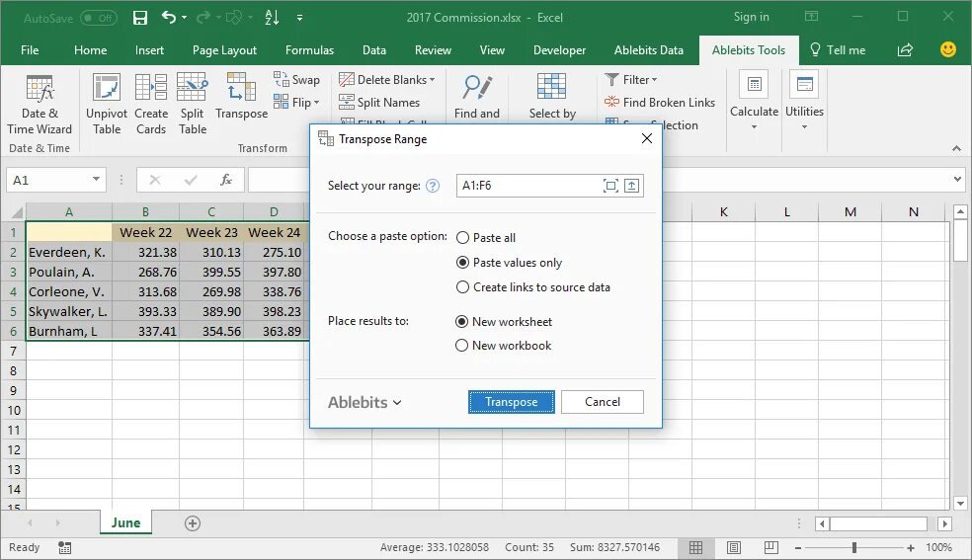Switch to the Formulas tab
The image size is (972, 560).
(309, 50)
